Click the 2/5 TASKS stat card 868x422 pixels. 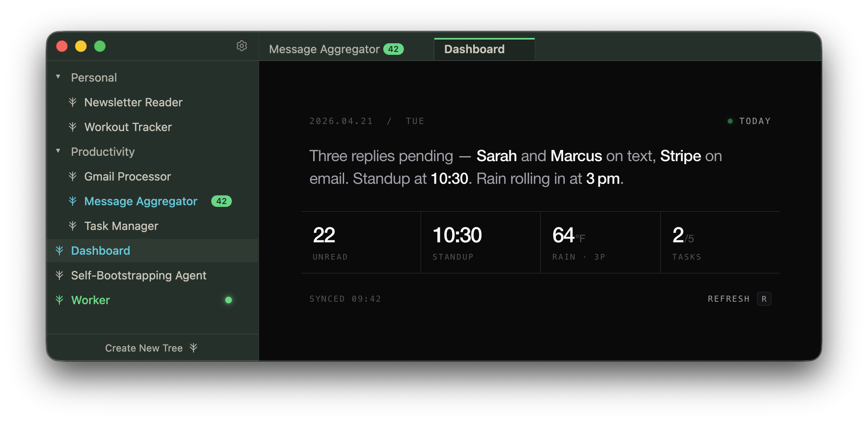pyautogui.click(x=720, y=243)
